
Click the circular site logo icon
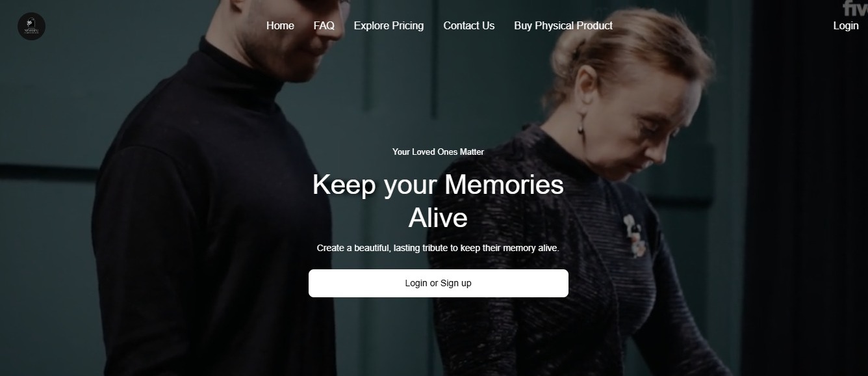coord(31,26)
